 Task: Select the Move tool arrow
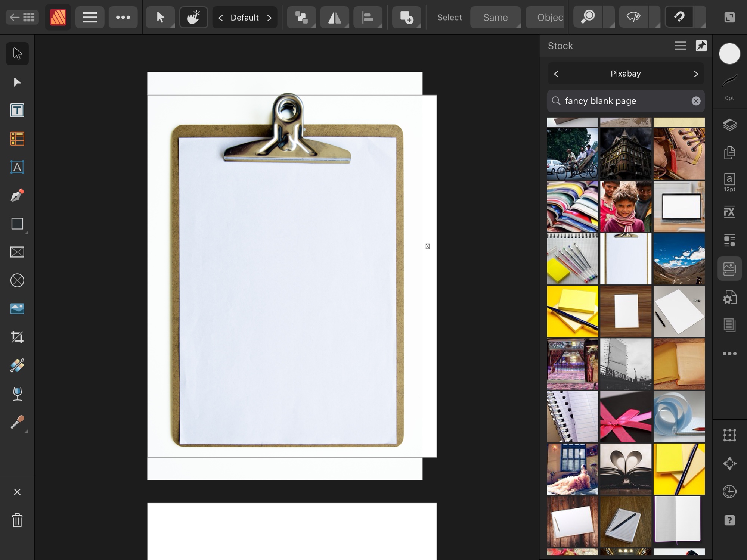pos(17,54)
